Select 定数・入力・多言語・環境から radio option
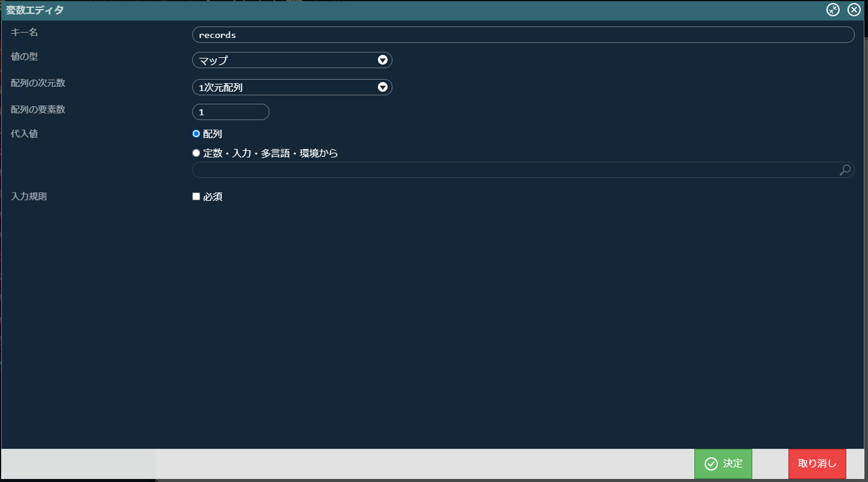This screenshot has height=482, width=868. [x=196, y=153]
